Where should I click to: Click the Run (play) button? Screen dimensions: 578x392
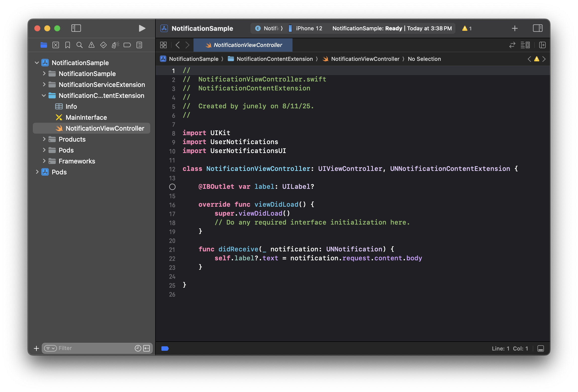coord(142,28)
